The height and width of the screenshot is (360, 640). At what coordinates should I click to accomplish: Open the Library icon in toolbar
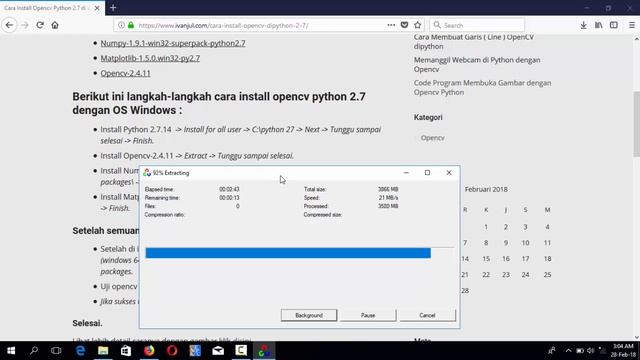[x=599, y=25]
